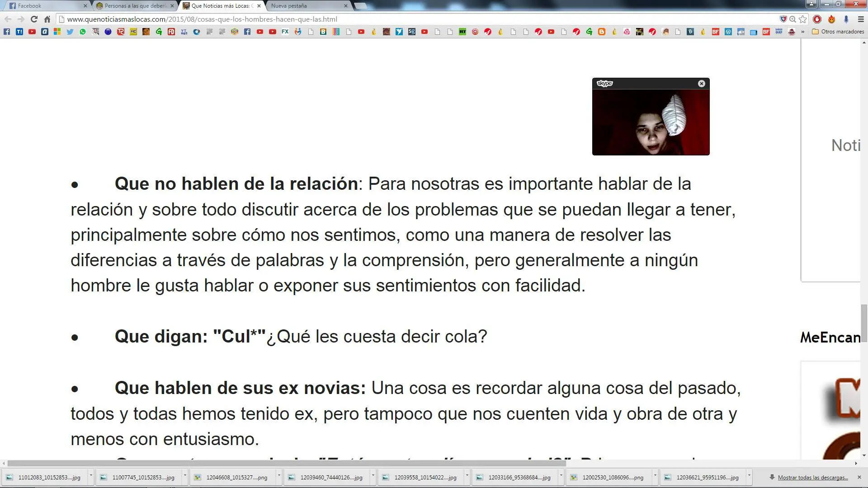Click the Skype video call thumbnail
Screen dimensions: 868x488
coord(651,122)
